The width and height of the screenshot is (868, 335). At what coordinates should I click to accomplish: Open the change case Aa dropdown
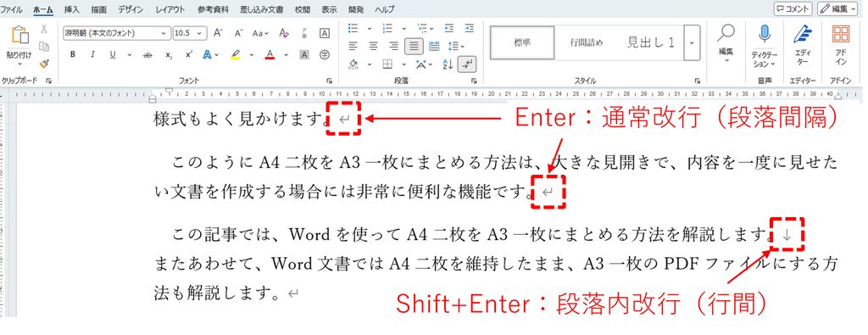click(x=261, y=33)
